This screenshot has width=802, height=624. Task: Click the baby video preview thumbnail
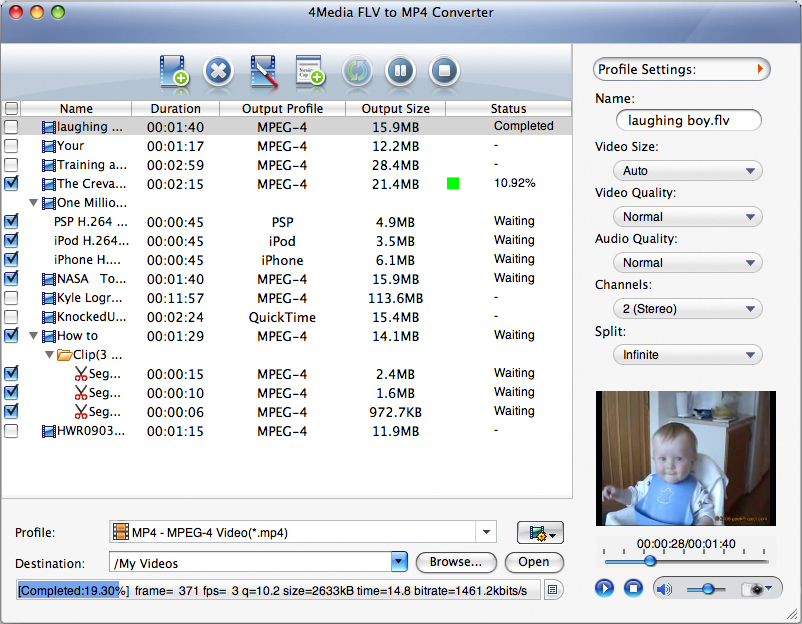point(685,458)
